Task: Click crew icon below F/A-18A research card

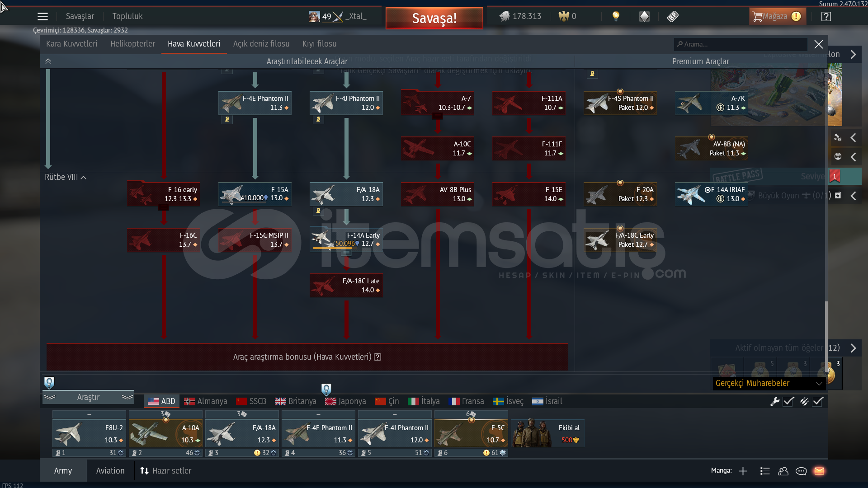Action: (x=318, y=211)
